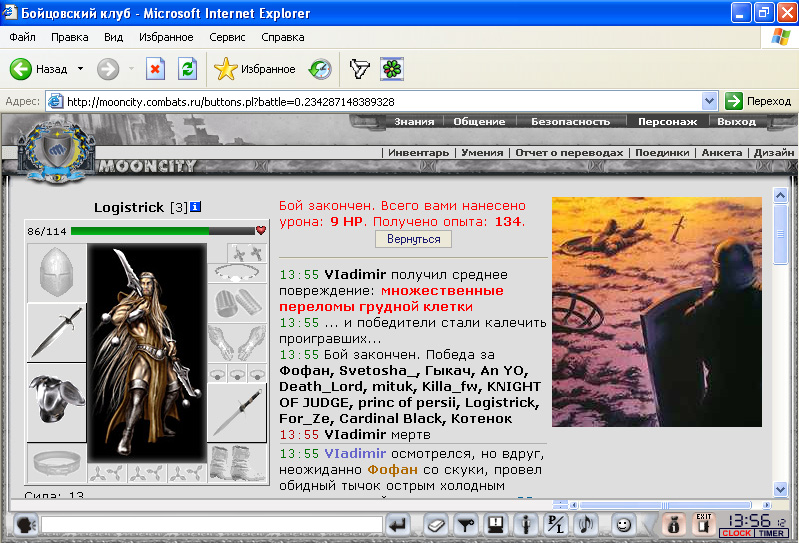799x543 pixels.
Task: Select the right-hand dagger slot
Action: [237, 413]
